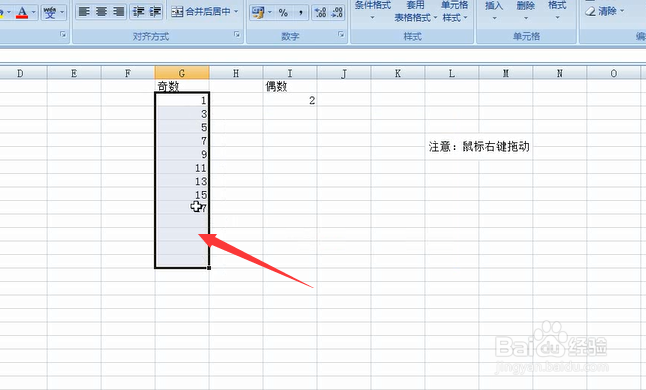The image size is (646, 390).
Task: Select the cell with value 1
Action: pyautogui.click(x=182, y=100)
